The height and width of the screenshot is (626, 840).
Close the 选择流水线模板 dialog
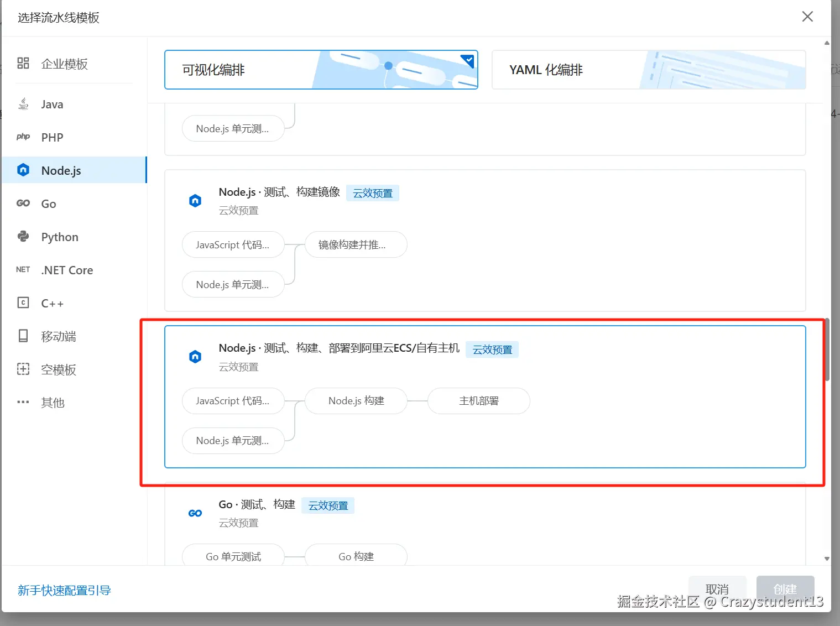(x=807, y=17)
